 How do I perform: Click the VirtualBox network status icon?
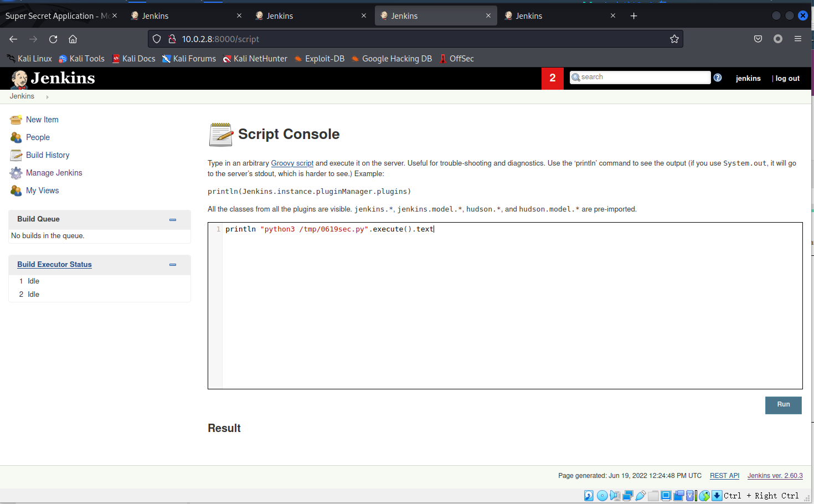click(x=628, y=496)
